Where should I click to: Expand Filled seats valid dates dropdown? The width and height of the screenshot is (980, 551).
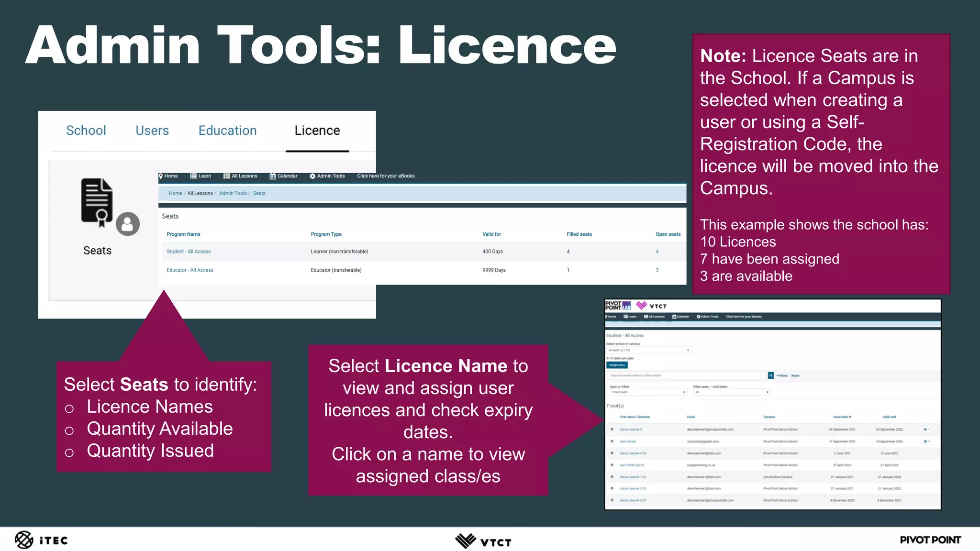click(731, 392)
